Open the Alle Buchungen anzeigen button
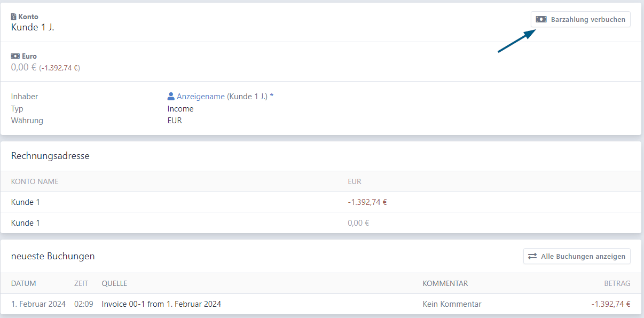 pos(577,256)
